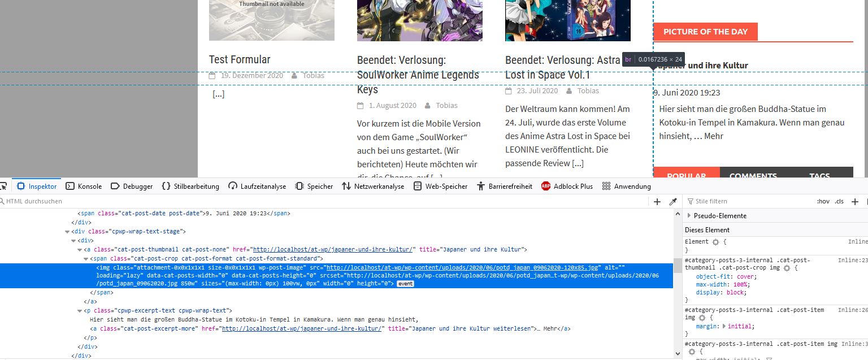Activate the element picker cursor icon
Image resolution: width=868 pixels, height=360 pixels.
[x=3, y=186]
